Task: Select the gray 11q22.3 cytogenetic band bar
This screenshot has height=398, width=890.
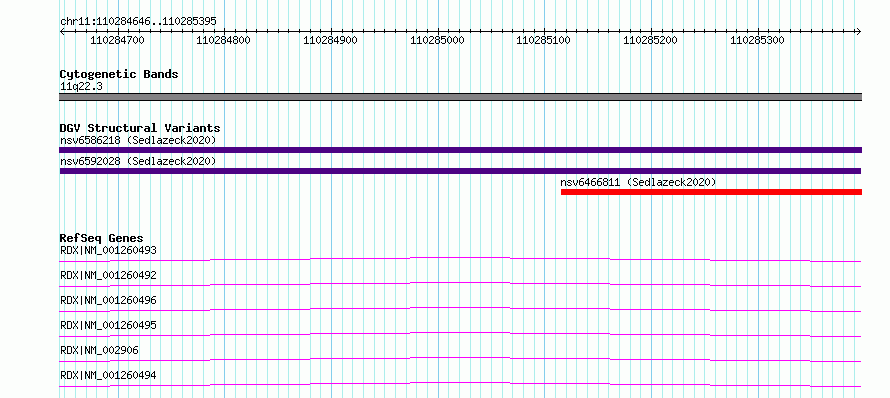Action: click(460, 97)
